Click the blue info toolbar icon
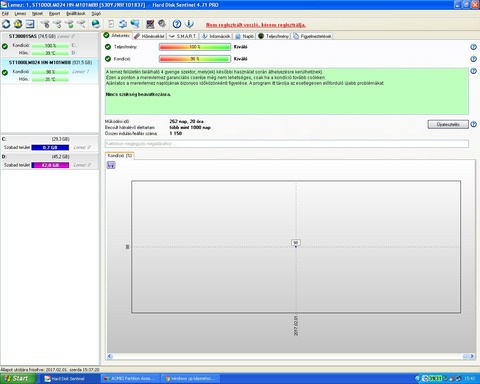Image resolution: width=480 pixels, height=384 pixels. 189,24
